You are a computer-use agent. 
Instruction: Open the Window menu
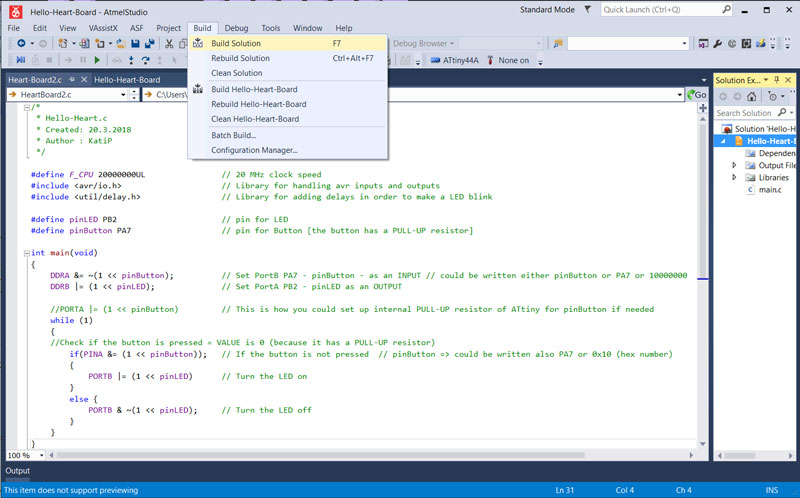tap(308, 28)
